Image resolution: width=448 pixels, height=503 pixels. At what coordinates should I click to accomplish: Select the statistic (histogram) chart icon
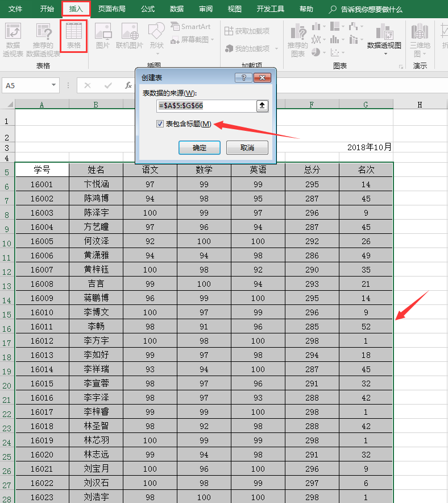coord(334,39)
